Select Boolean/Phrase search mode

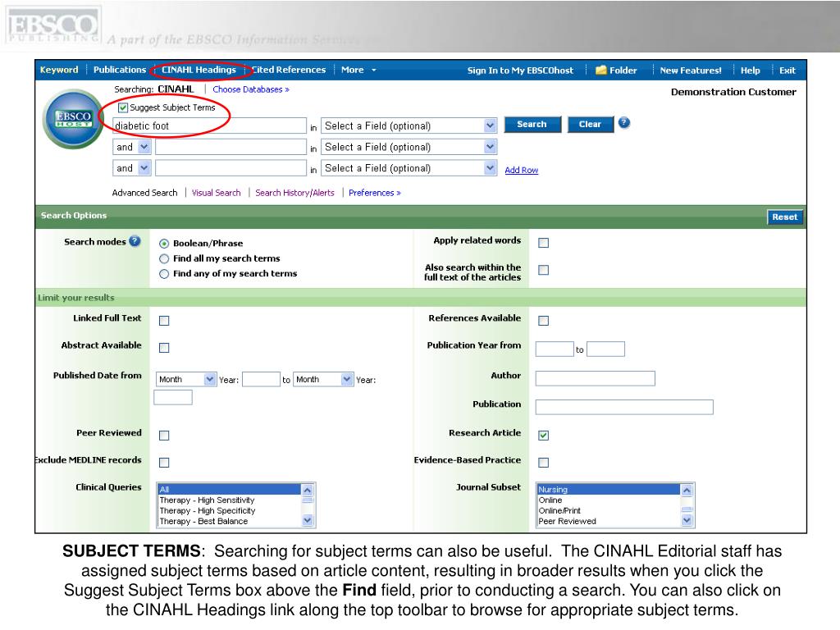[x=164, y=244]
